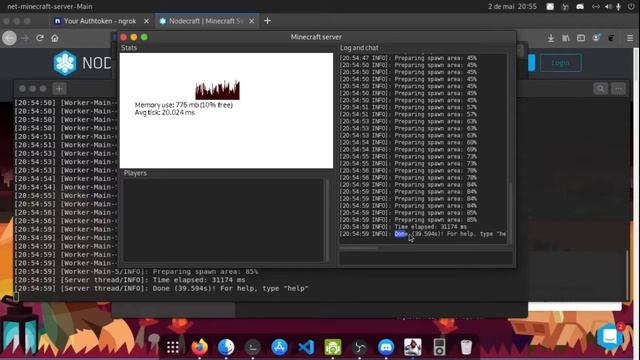
Task: Click the highlighted Done word in log
Action: (401, 234)
